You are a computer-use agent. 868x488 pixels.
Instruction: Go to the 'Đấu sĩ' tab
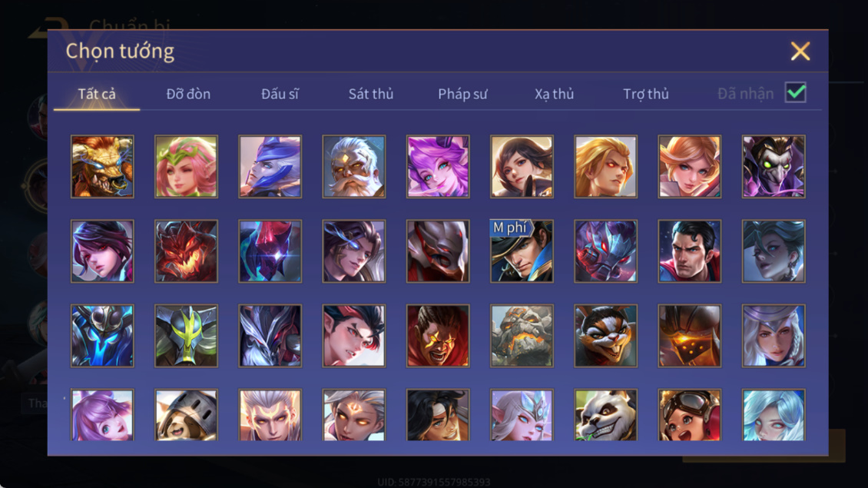click(x=280, y=94)
